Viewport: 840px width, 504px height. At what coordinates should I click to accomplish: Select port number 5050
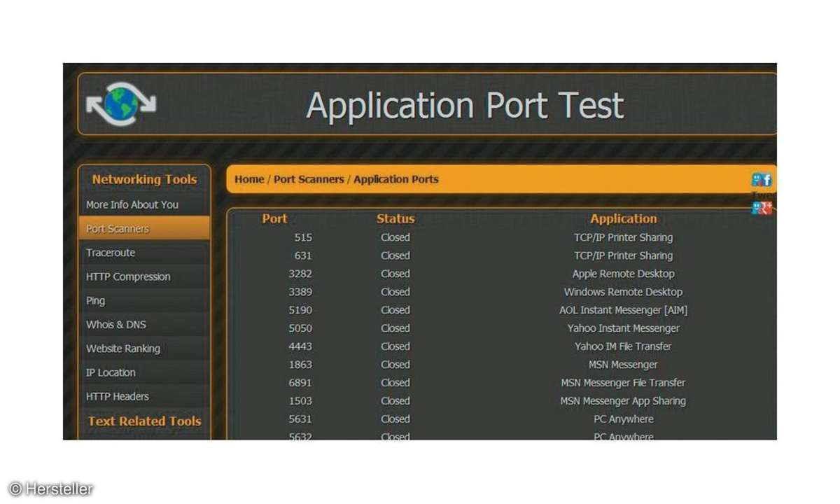[300, 328]
